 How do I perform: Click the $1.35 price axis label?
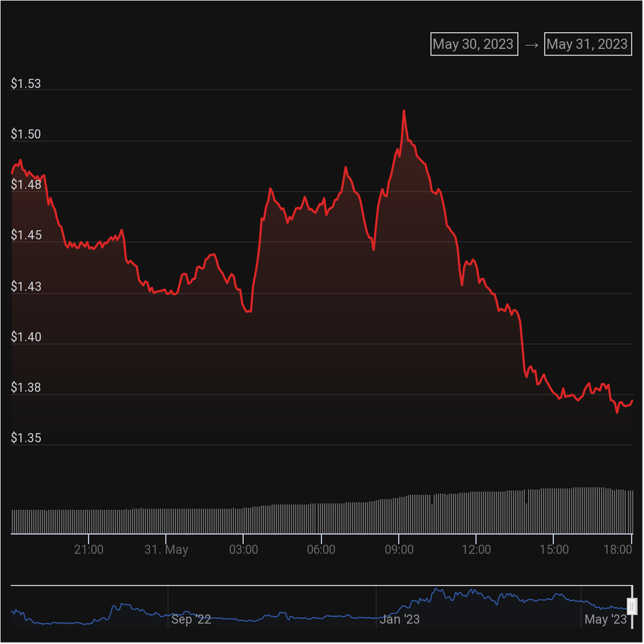pyautogui.click(x=26, y=438)
